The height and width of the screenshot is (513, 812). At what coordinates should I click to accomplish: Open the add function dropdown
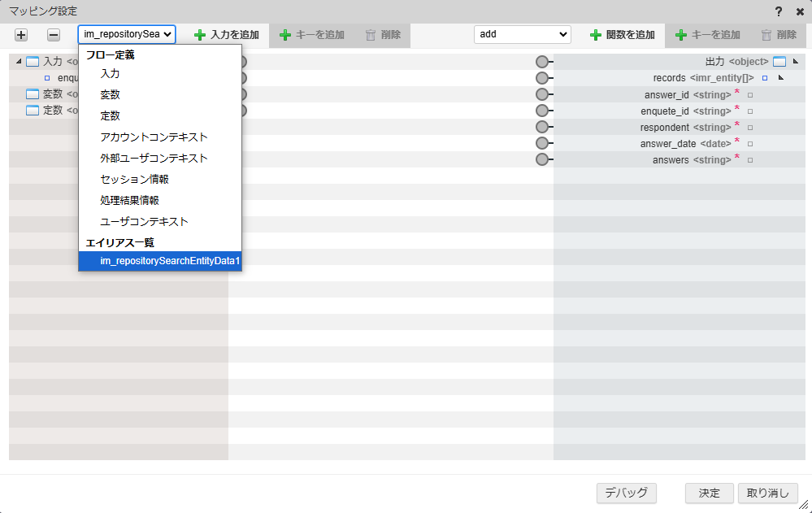522,35
